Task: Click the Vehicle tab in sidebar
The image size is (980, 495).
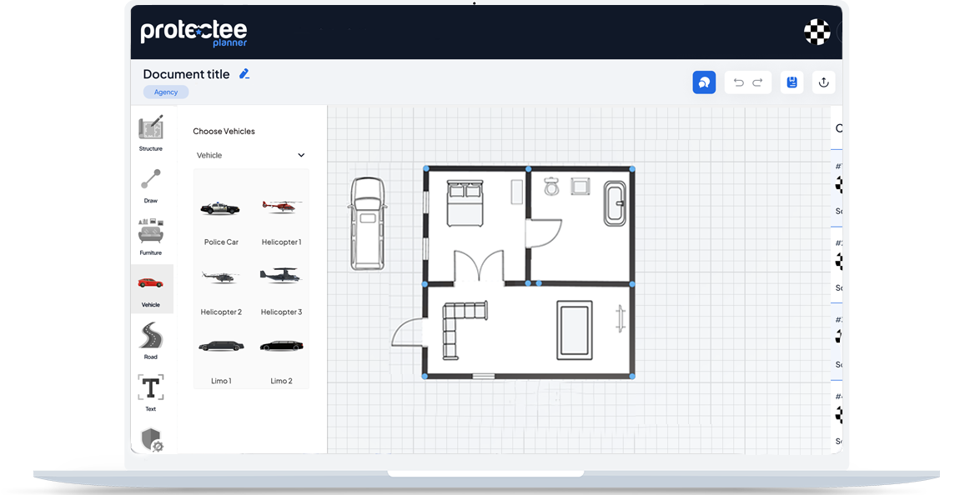Action: coord(151,287)
